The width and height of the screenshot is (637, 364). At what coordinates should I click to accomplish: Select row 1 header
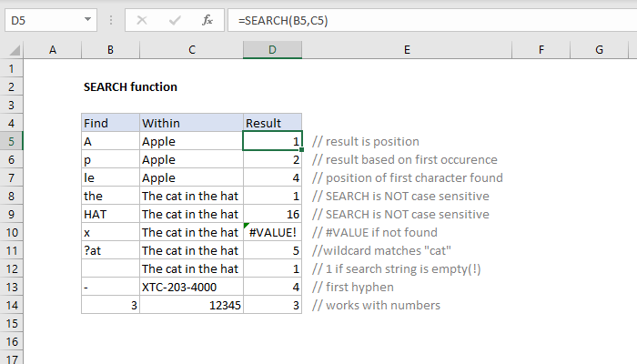tap(11, 68)
